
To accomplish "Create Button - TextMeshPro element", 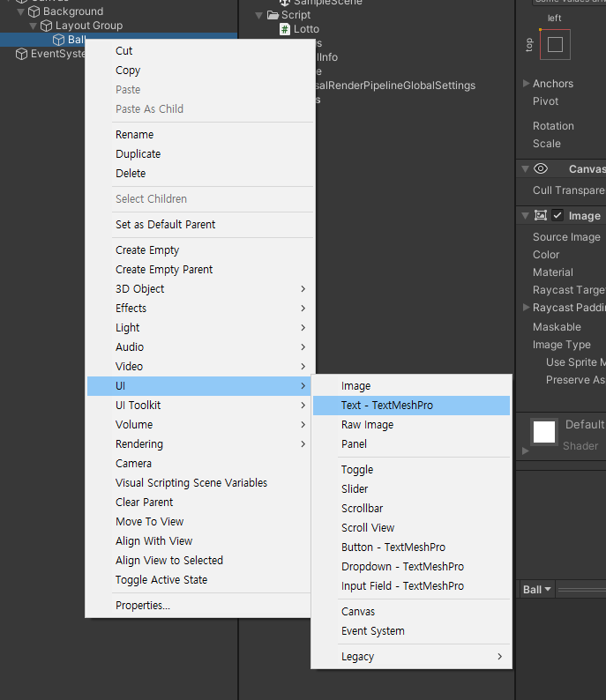I will [411, 547].
